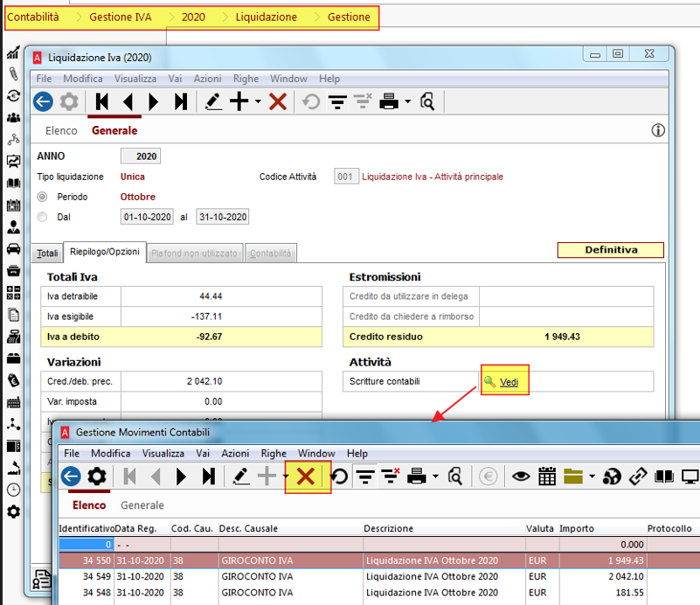
Task: Select the Dal radio button
Action: (43, 217)
